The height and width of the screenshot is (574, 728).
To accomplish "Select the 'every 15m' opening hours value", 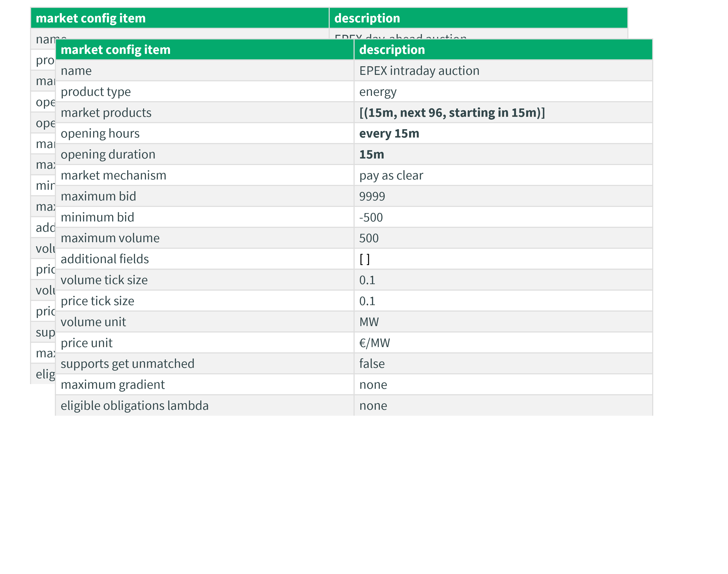I will coord(389,134).
